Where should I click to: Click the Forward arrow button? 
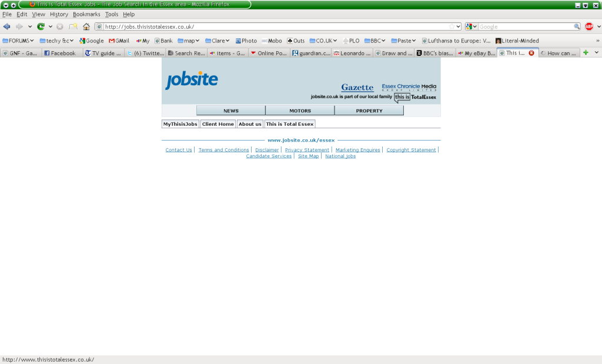(x=19, y=26)
